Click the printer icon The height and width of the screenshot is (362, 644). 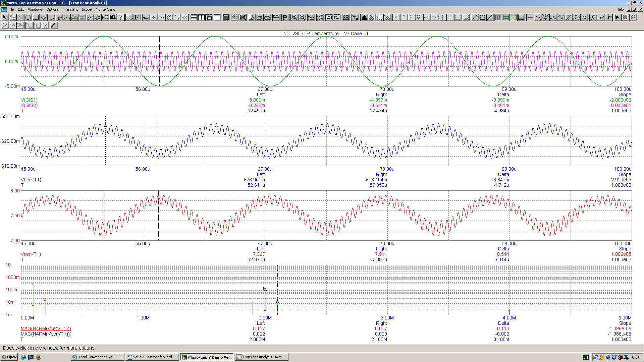259,17
